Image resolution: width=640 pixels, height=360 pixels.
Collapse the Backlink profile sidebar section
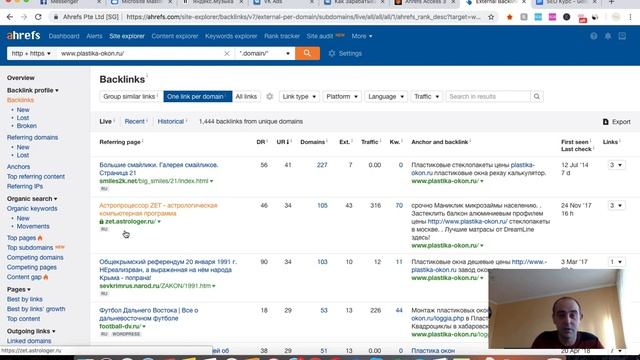click(33, 90)
